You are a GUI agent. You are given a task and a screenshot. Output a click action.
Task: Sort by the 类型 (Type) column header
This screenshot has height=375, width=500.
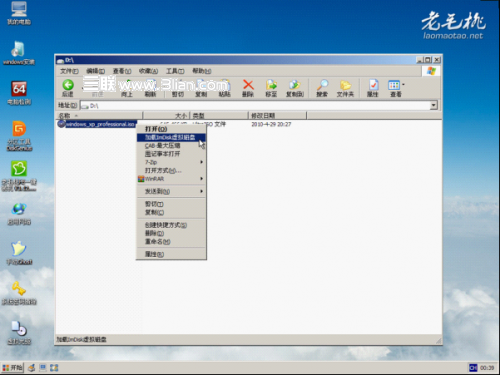click(x=219, y=116)
